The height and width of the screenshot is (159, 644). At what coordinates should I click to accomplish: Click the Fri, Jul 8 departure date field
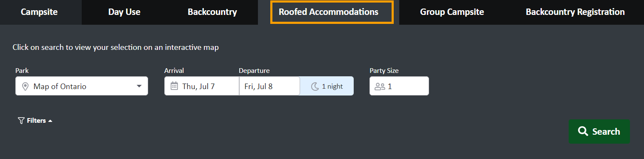tap(269, 86)
